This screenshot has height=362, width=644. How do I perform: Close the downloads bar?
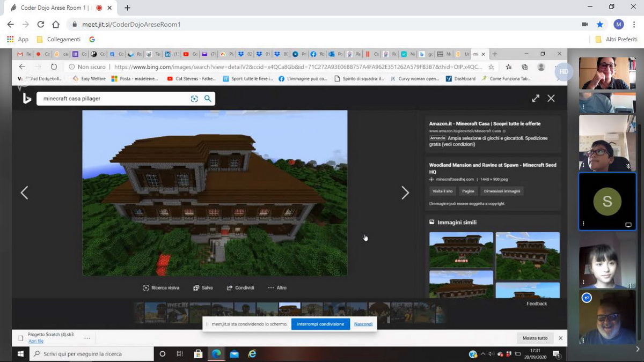(560, 338)
